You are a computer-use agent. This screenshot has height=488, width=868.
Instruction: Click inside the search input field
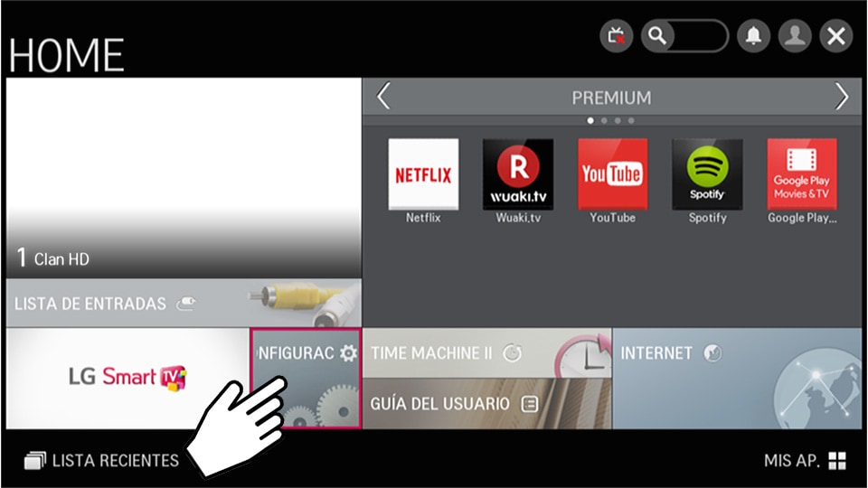click(699, 36)
